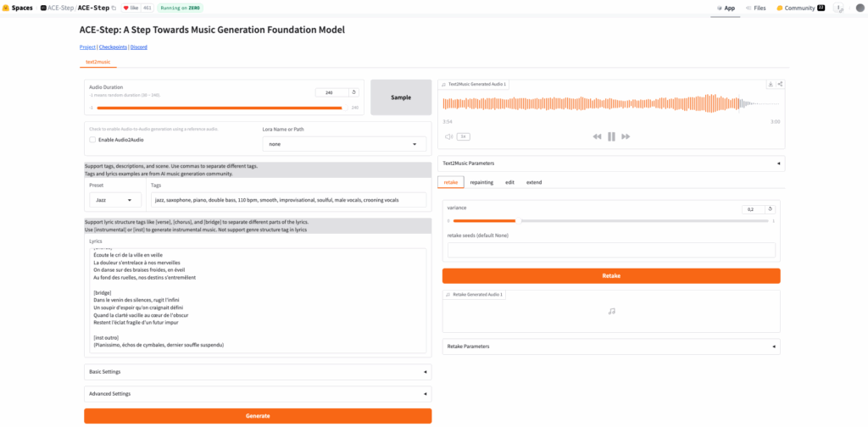The width and height of the screenshot is (868, 427).
Task: Skip forward in the generated audio
Action: [x=626, y=136]
